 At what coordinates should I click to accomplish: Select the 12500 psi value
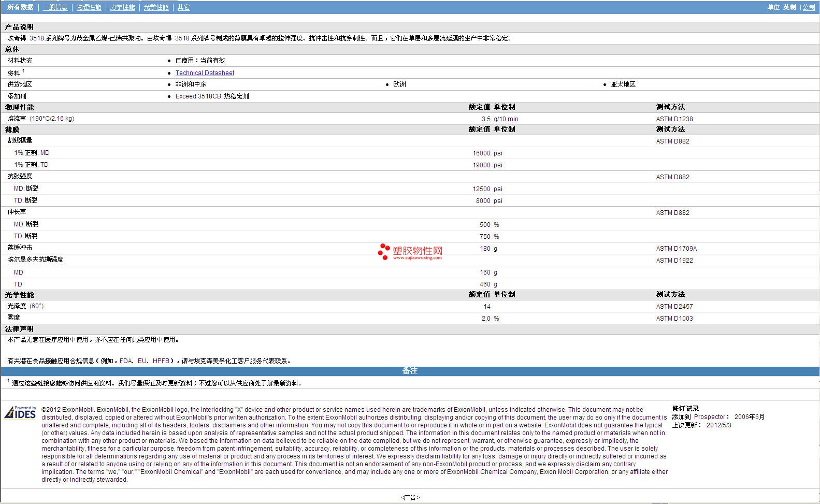tap(487, 189)
